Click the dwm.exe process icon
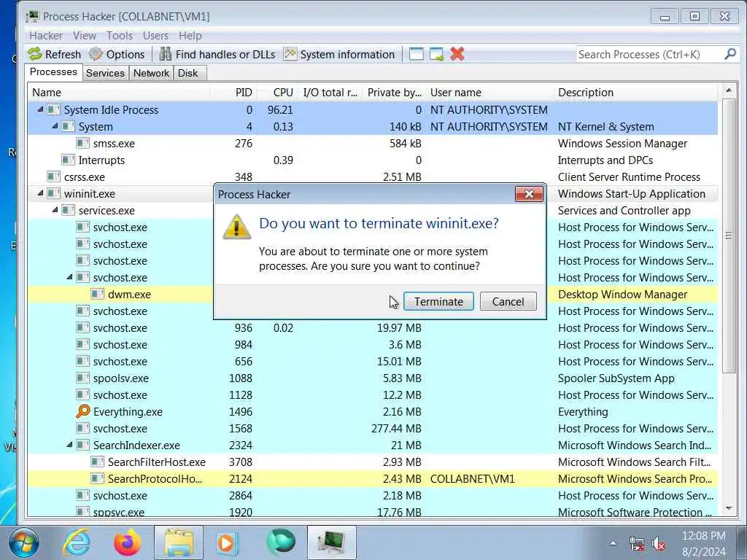Image resolution: width=747 pixels, height=560 pixels. tap(97, 295)
